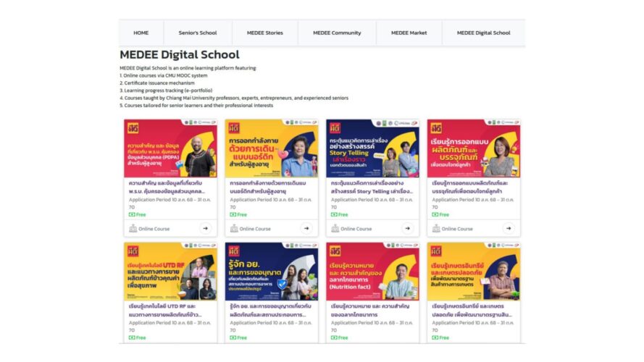Open MEDEE Community tab

337,33
